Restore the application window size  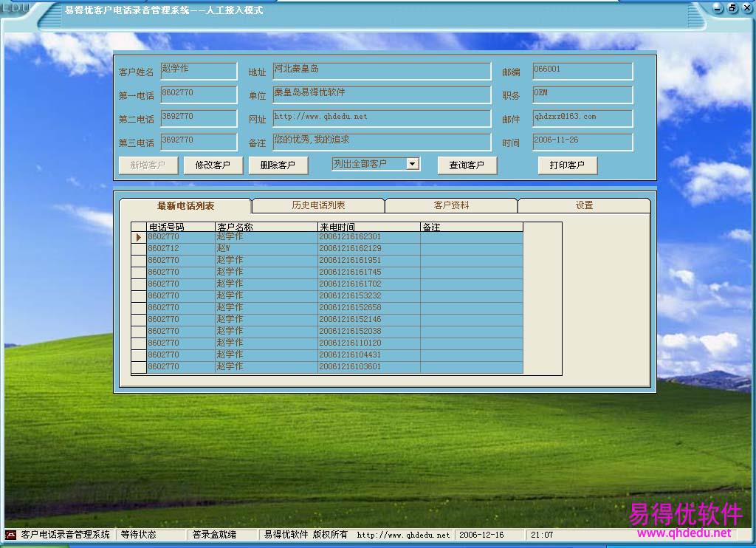click(x=732, y=8)
